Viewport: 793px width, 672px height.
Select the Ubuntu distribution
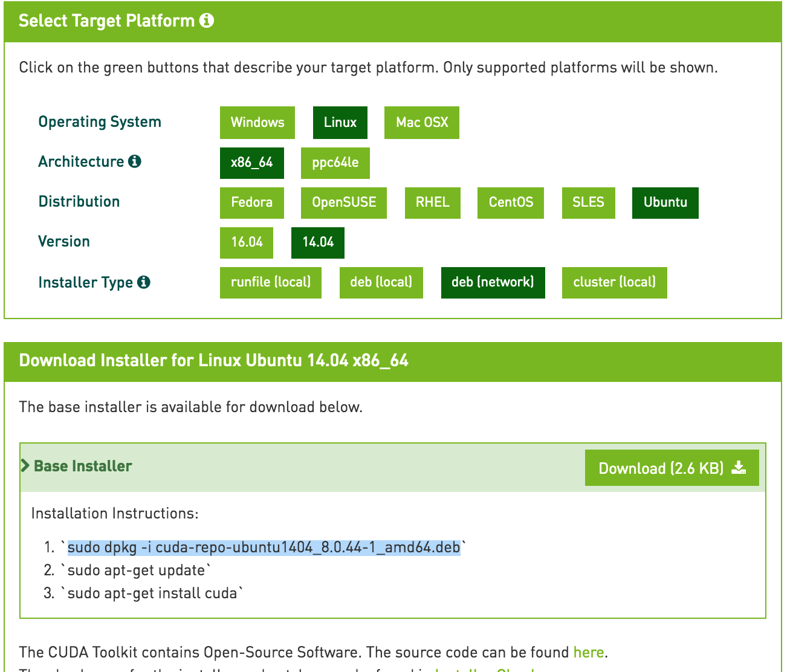pyautogui.click(x=665, y=202)
